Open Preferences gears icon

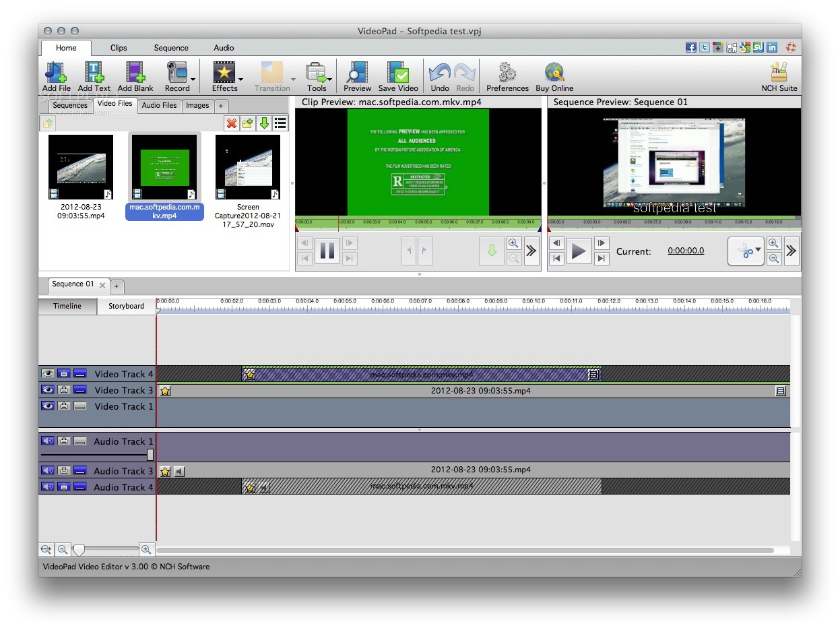(507, 72)
